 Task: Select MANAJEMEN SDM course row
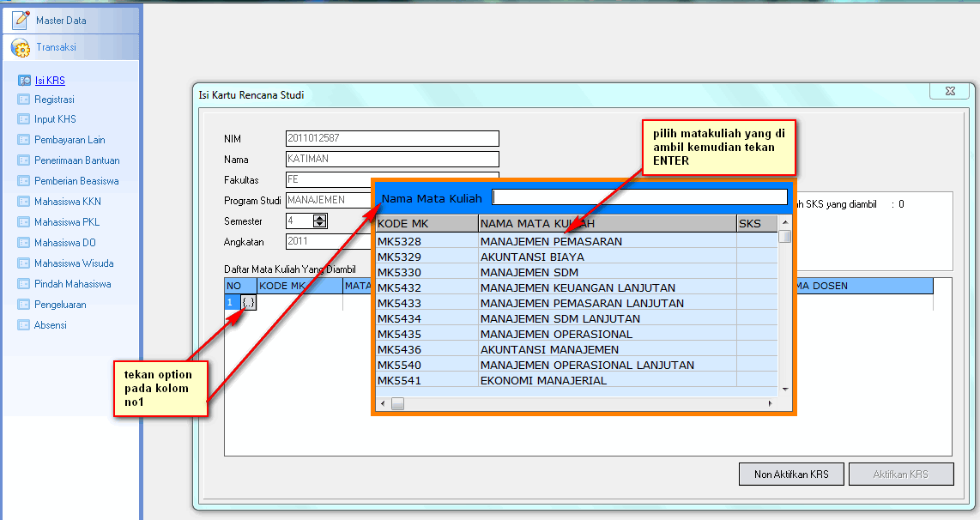pos(577,273)
